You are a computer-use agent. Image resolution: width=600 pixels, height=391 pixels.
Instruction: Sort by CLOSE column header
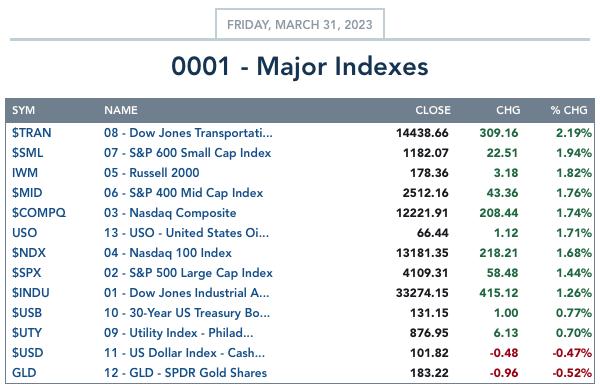(x=433, y=110)
